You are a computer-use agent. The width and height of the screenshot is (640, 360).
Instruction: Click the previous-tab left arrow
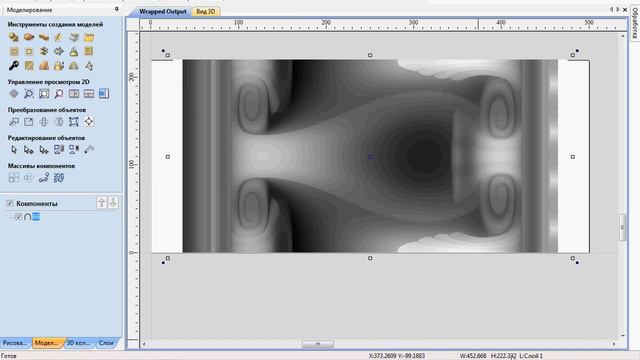click(611, 9)
